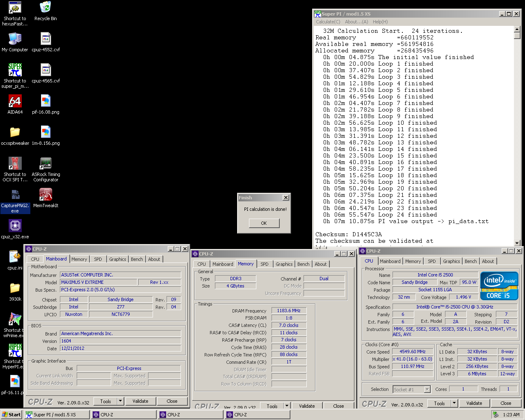Select the wPrime shortcut icon

click(x=15, y=319)
